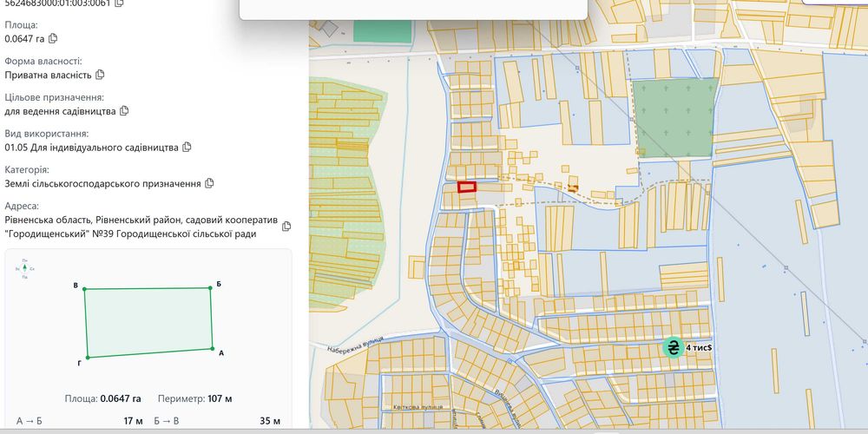This screenshot has height=434, width=868.
Task: Select the red highlighted parcel on map
Action: coord(467,187)
